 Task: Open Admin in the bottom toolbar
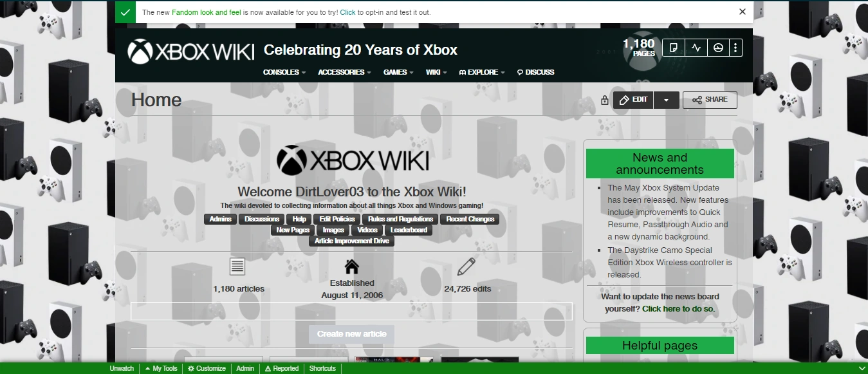pyautogui.click(x=245, y=368)
